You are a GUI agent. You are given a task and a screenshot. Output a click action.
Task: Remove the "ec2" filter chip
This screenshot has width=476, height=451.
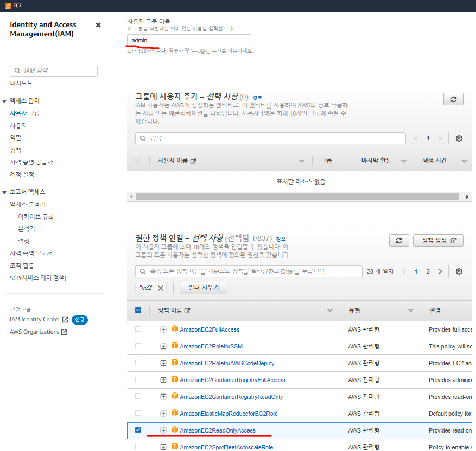161,288
